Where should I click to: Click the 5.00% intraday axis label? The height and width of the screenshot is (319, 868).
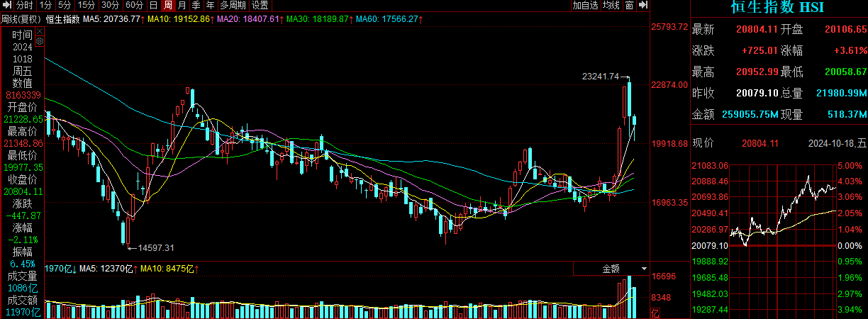click(850, 165)
